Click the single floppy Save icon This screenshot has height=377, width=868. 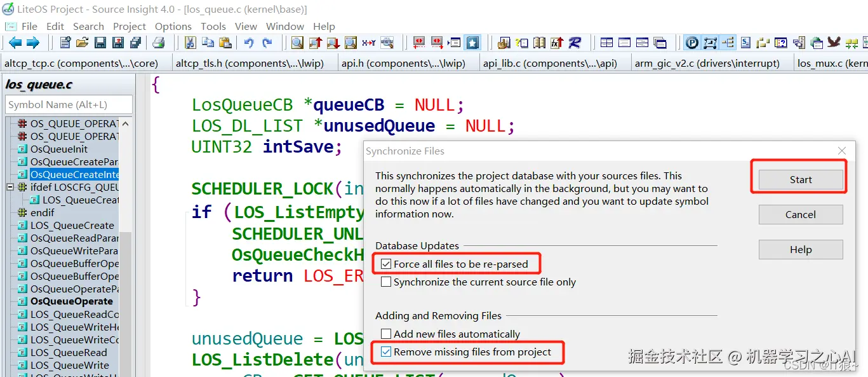point(100,43)
